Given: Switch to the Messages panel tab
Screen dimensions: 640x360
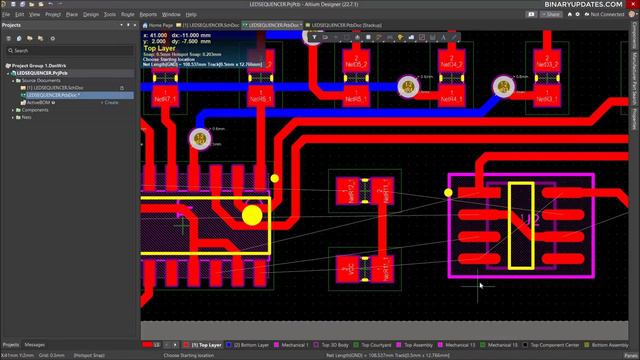Looking at the screenshot, I should pyautogui.click(x=34, y=345).
